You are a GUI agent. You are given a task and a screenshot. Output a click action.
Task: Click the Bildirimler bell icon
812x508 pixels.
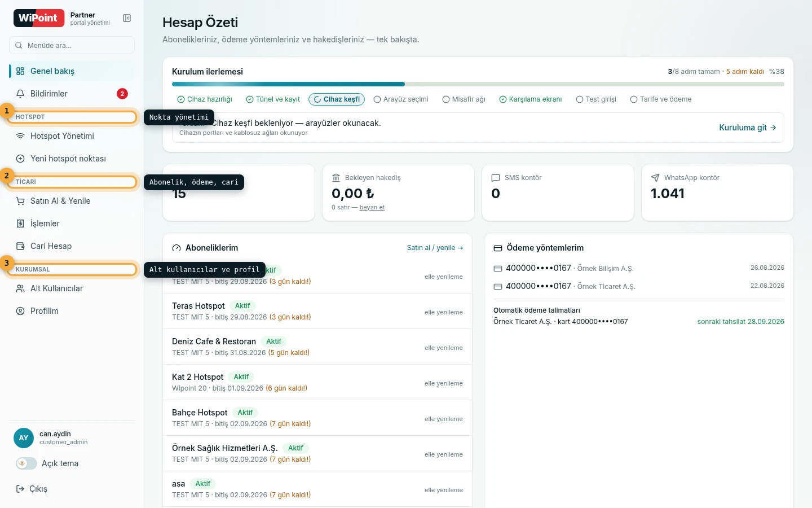tap(20, 94)
